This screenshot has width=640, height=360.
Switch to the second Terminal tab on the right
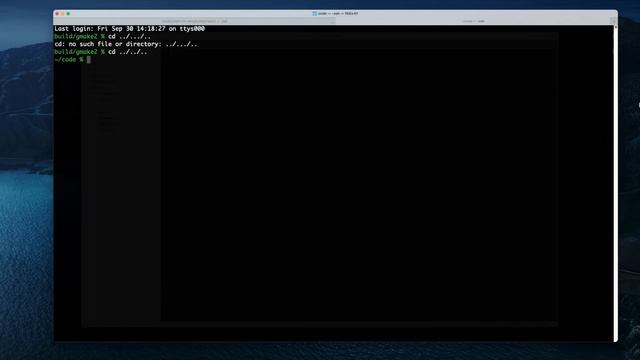473,21
